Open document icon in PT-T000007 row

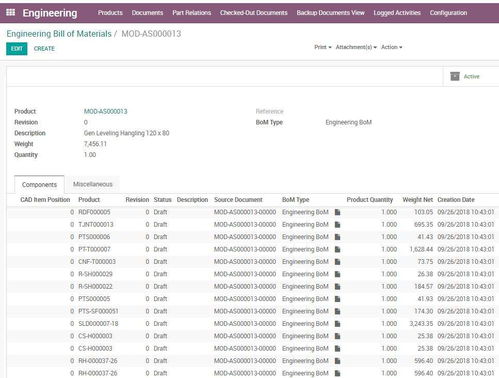[337, 249]
